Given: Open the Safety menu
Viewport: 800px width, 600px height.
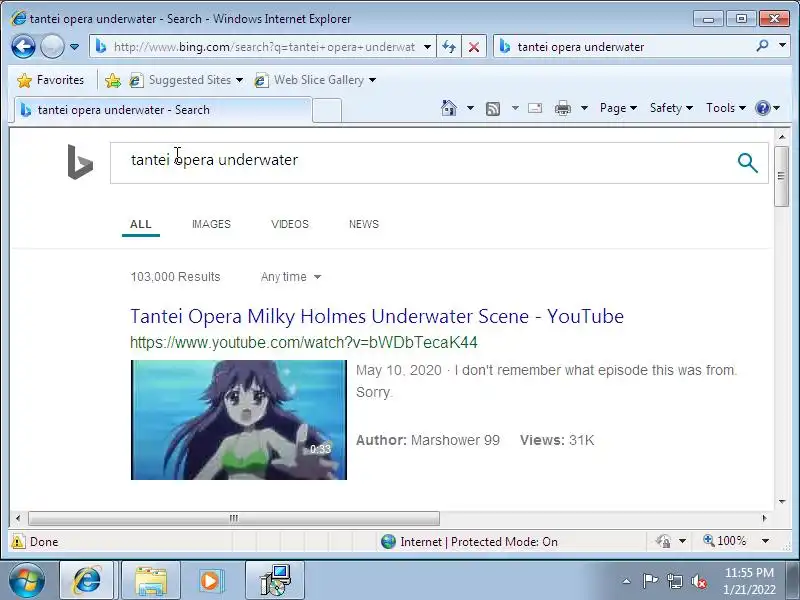Looking at the screenshot, I should point(671,108).
